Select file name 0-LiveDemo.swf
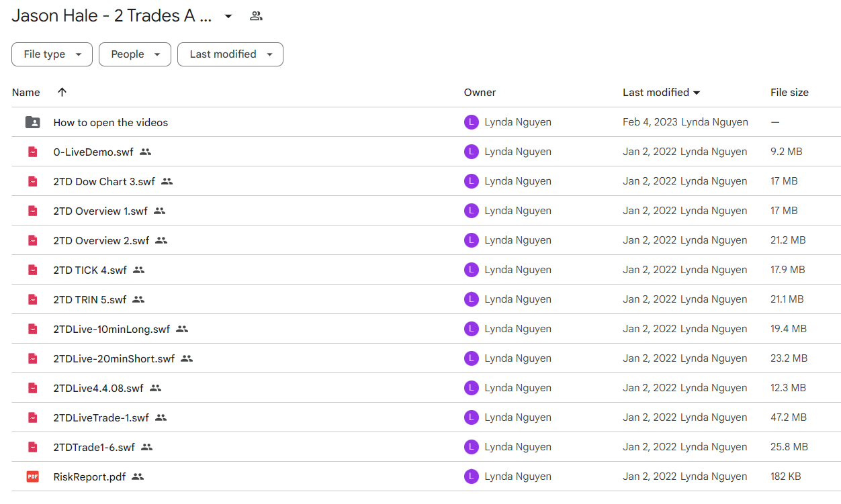 (93, 152)
